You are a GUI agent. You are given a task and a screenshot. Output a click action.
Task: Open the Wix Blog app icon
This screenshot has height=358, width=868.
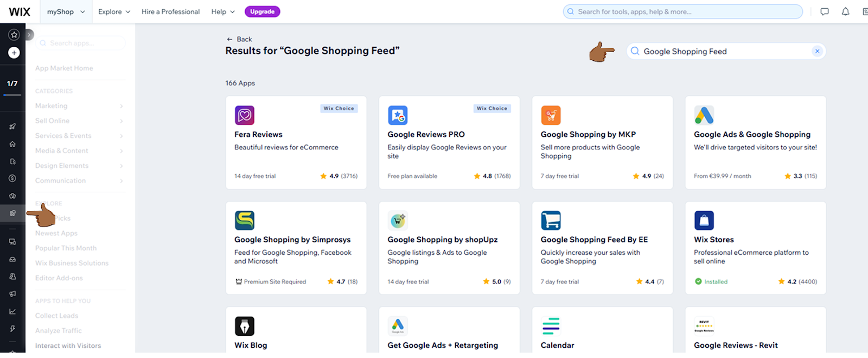[245, 326]
